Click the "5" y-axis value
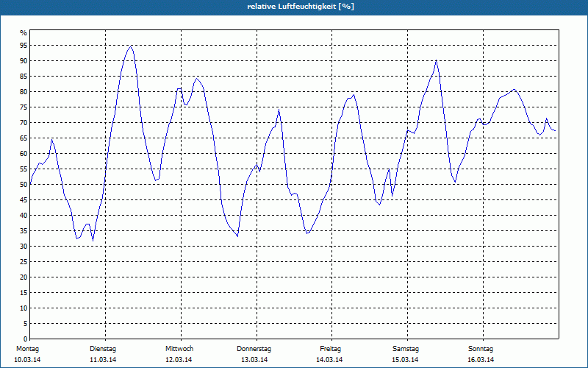588x368 pixels. (26, 324)
